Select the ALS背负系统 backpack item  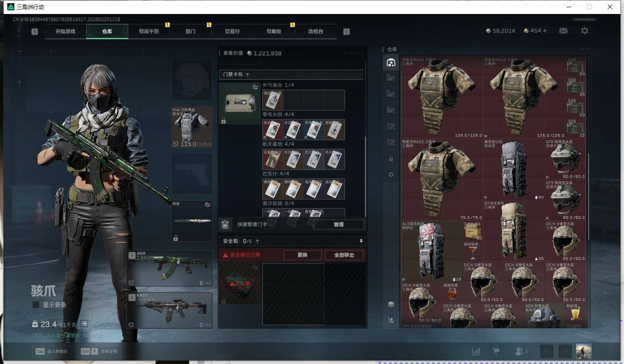[x=432, y=251]
